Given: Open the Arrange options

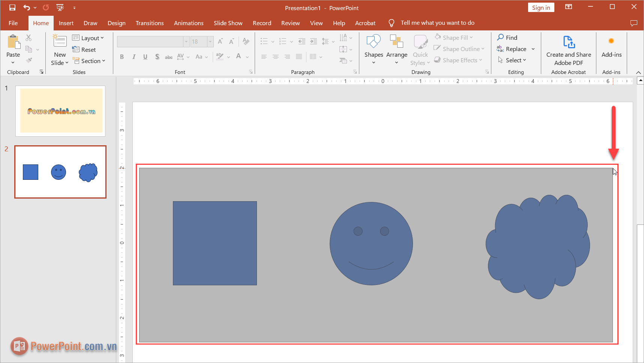Looking at the screenshot, I should point(396,49).
